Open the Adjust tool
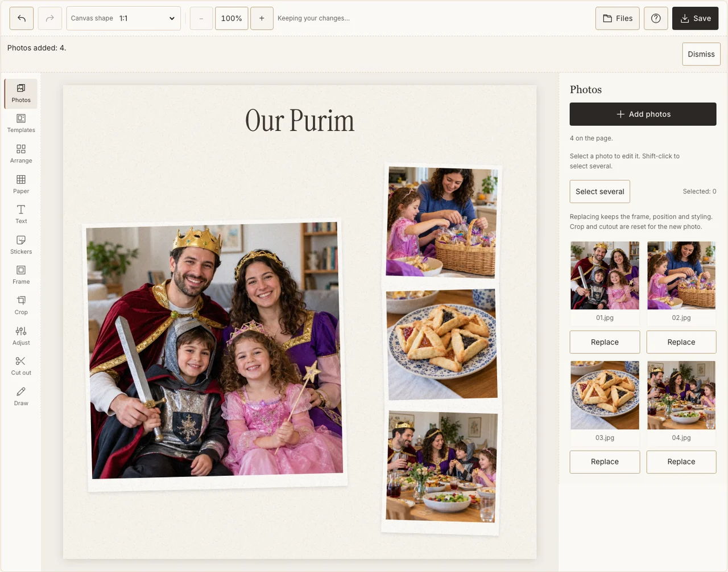The width and height of the screenshot is (728, 572). (21, 336)
